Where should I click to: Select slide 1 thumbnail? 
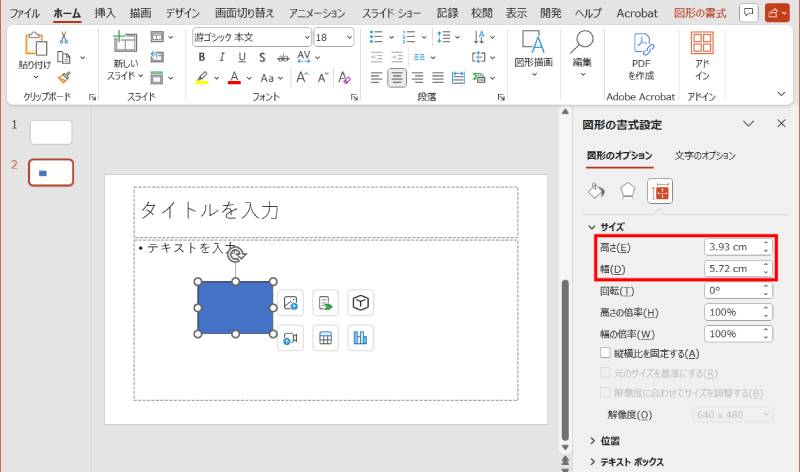(x=51, y=132)
